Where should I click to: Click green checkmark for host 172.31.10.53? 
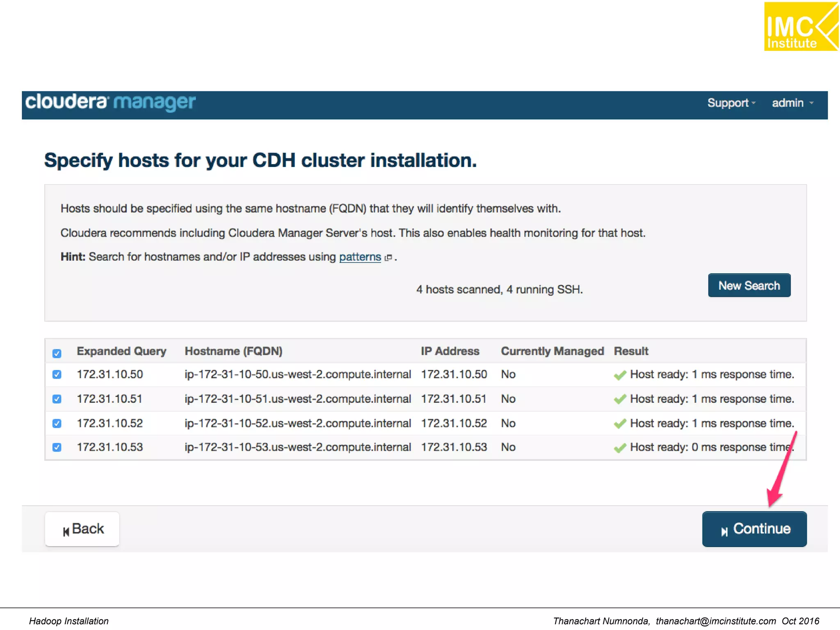point(620,447)
